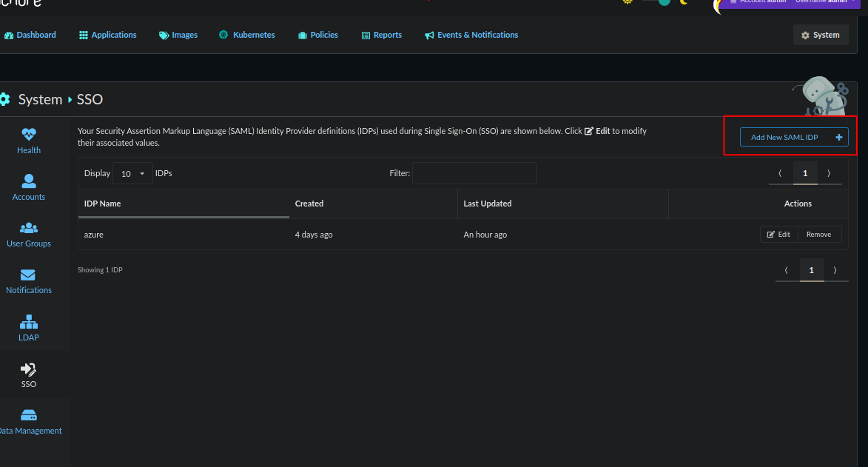Select the Accounts sidebar icon
Viewport: 868px width, 467px height.
tap(28, 187)
